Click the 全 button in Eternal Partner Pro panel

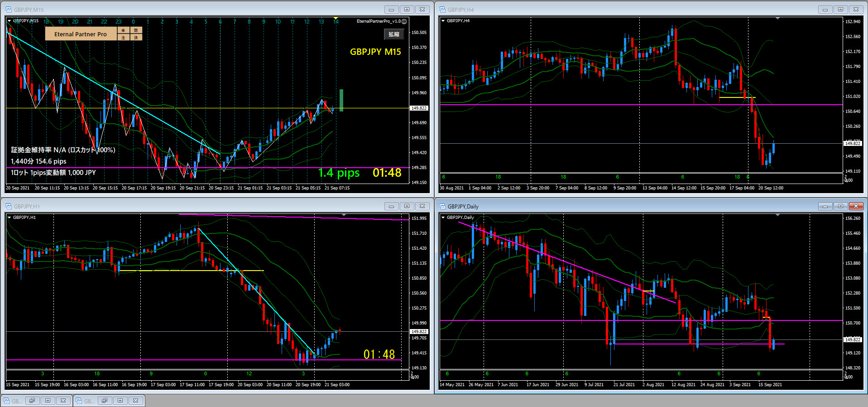pyautogui.click(x=123, y=30)
